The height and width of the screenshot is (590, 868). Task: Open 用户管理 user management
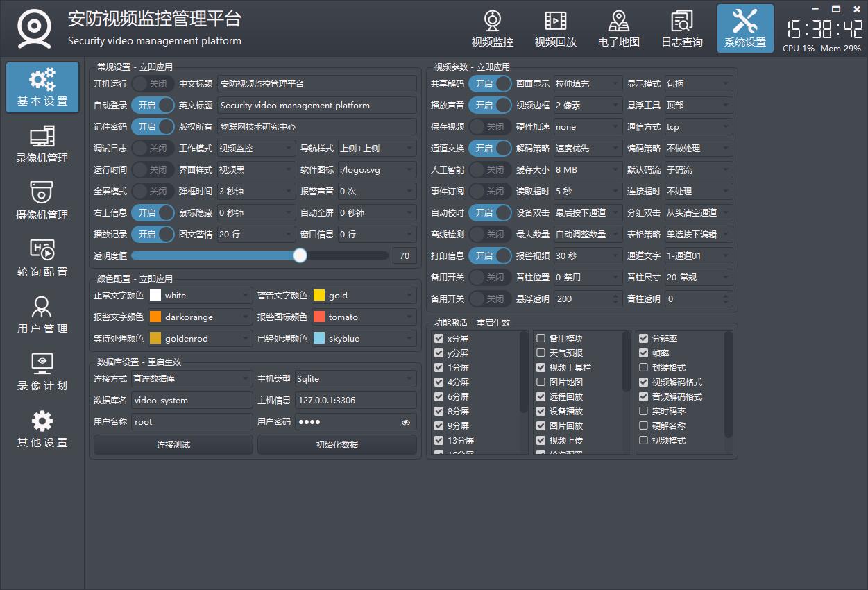coord(42,315)
